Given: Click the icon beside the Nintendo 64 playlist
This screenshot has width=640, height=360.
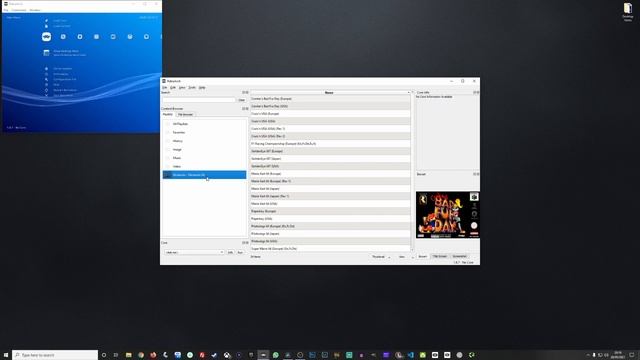Looking at the screenshot, I should (x=167, y=175).
